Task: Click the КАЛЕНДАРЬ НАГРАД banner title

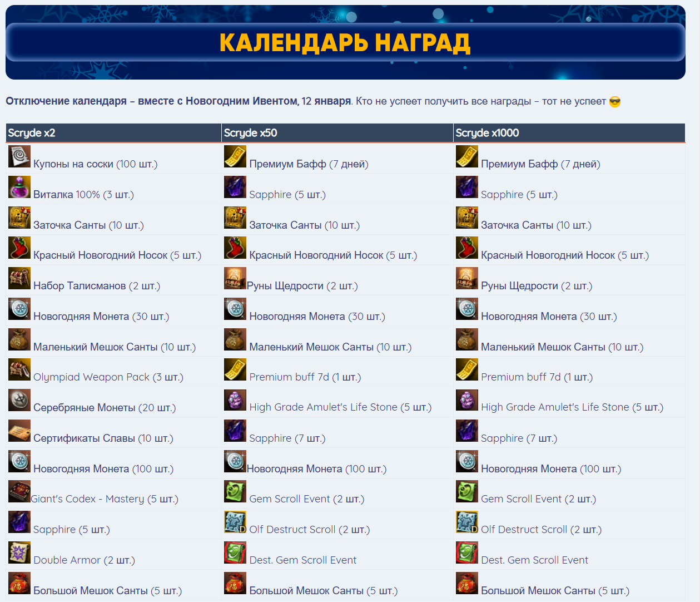Action: coord(345,43)
